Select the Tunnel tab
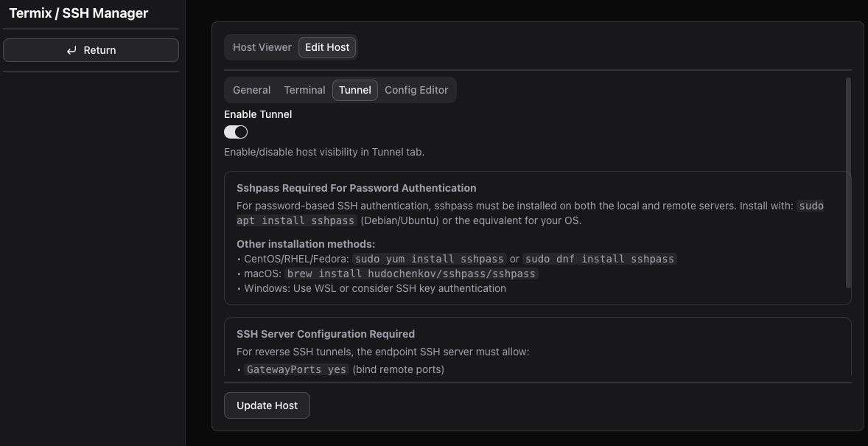Viewport: 868px width, 446px height. pyautogui.click(x=355, y=90)
